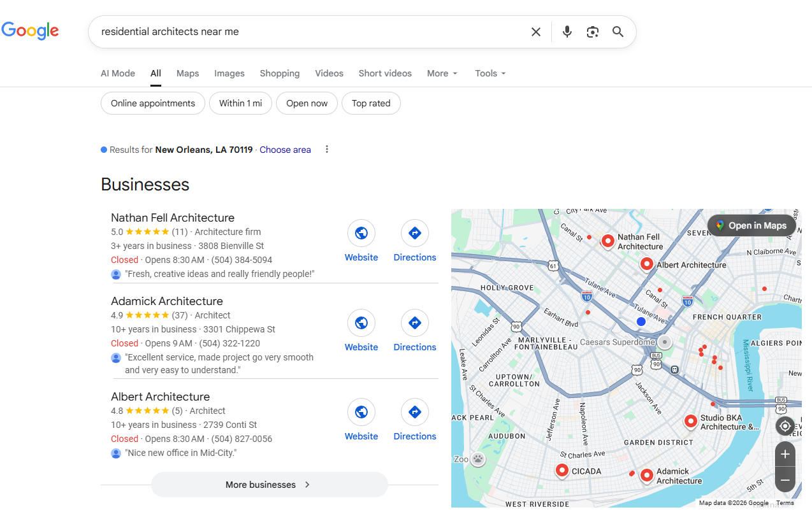Click the magnifying glass search icon
The height and width of the screenshot is (519, 812).
[x=618, y=32]
